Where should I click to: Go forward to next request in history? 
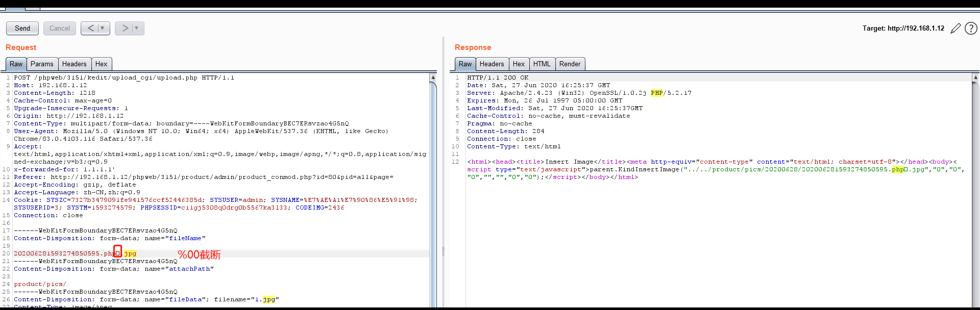click(x=125, y=28)
